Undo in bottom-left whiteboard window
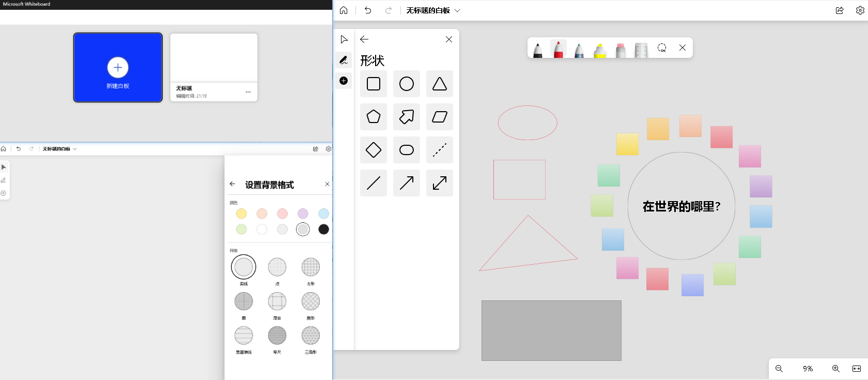This screenshot has width=868, height=380. pos(19,149)
